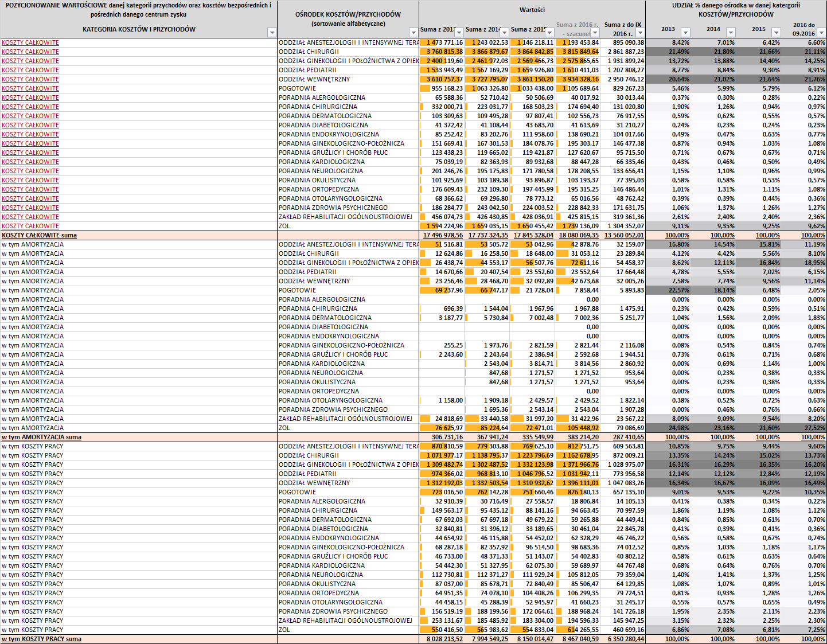
Task: Select cell value 1 739 136,09
Action: pos(578,226)
